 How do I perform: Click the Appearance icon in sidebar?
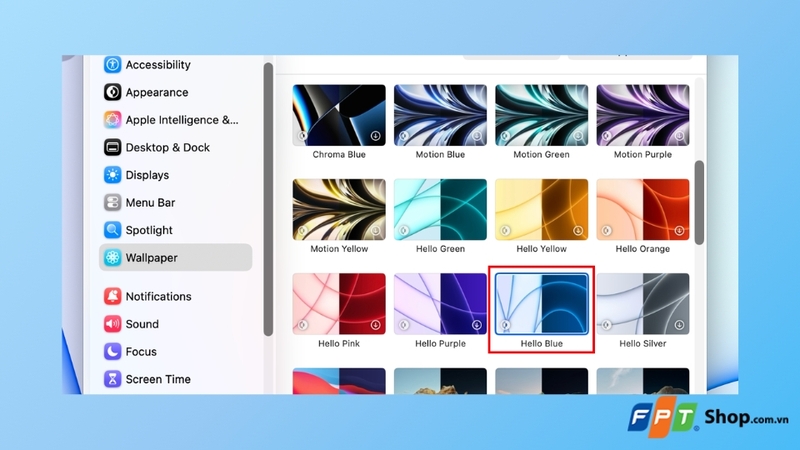pos(112,92)
